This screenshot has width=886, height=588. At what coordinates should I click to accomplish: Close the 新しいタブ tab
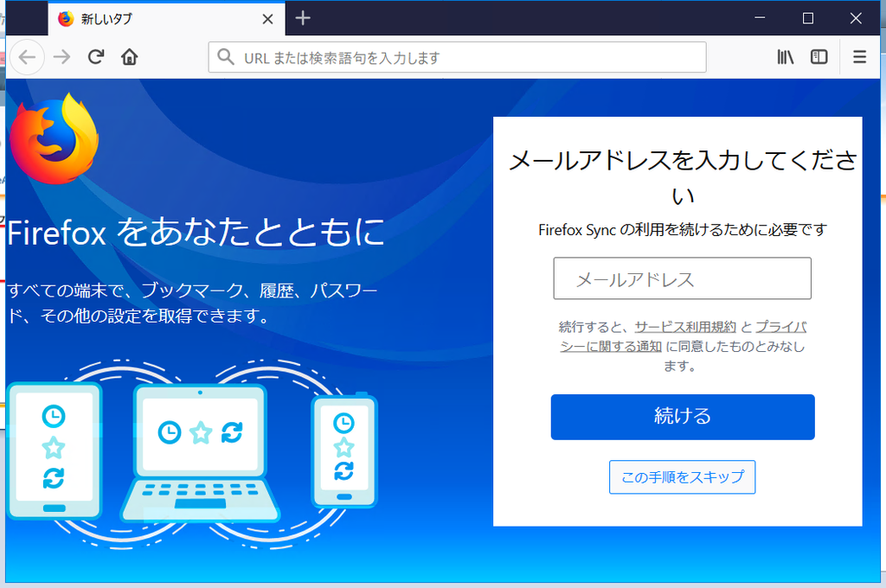[x=268, y=19]
